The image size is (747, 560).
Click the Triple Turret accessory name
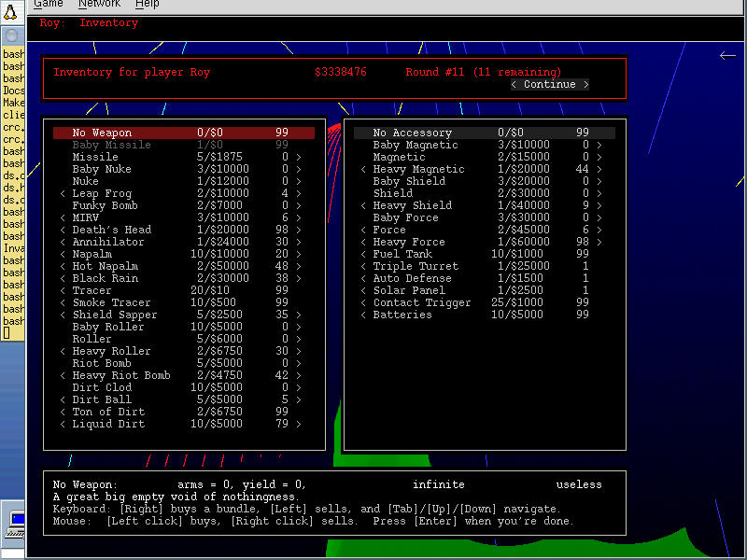pos(416,266)
